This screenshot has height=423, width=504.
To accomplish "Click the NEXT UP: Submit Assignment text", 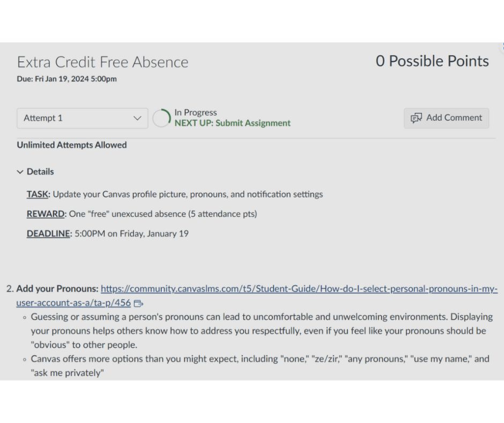I will click(232, 123).
